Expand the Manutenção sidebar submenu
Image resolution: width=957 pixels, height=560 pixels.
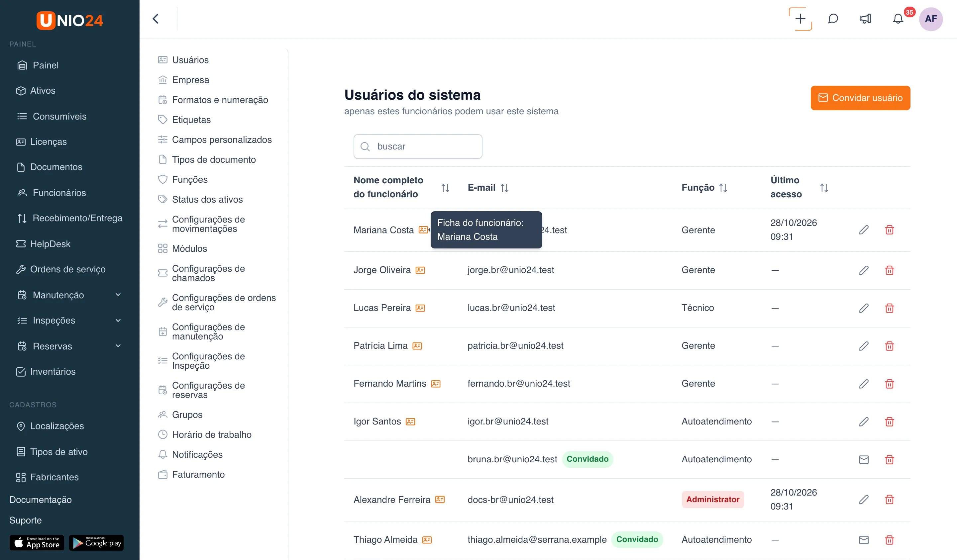(x=118, y=295)
